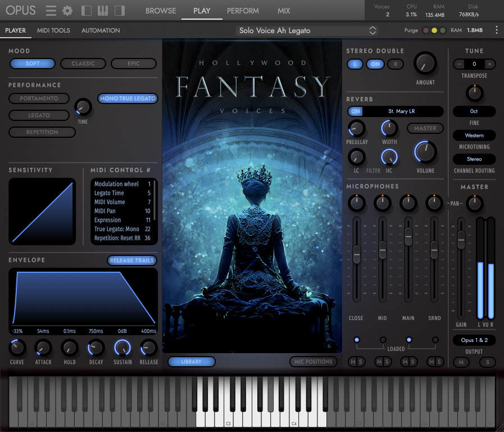Enable the PORTAMENTO performance toggle
This screenshot has width=504, height=432.
39,98
